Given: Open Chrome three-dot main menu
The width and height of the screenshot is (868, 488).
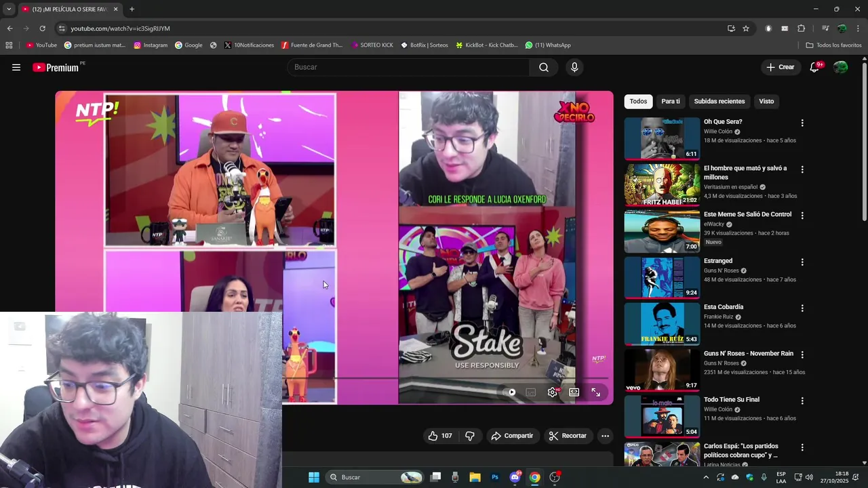Looking at the screenshot, I should [859, 28].
